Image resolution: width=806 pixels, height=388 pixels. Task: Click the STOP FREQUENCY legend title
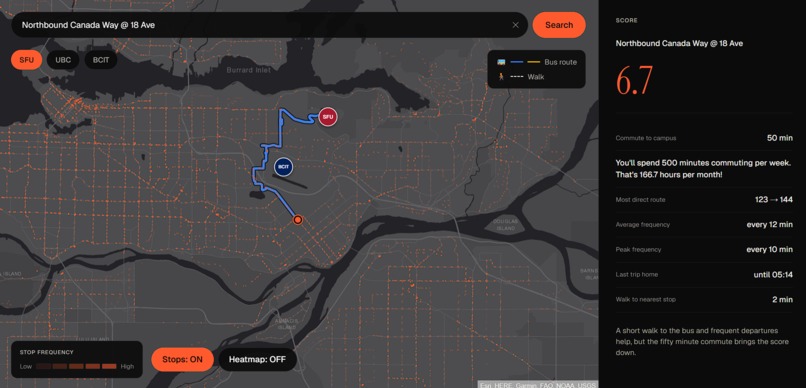(x=47, y=353)
